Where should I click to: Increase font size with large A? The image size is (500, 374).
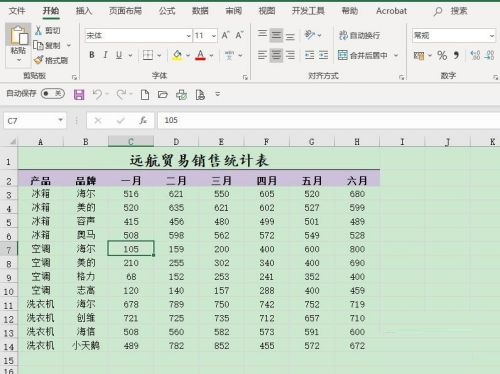point(226,35)
